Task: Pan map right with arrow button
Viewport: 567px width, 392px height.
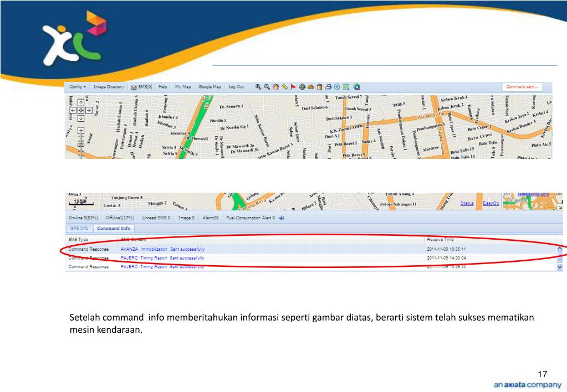Action: 89,110
